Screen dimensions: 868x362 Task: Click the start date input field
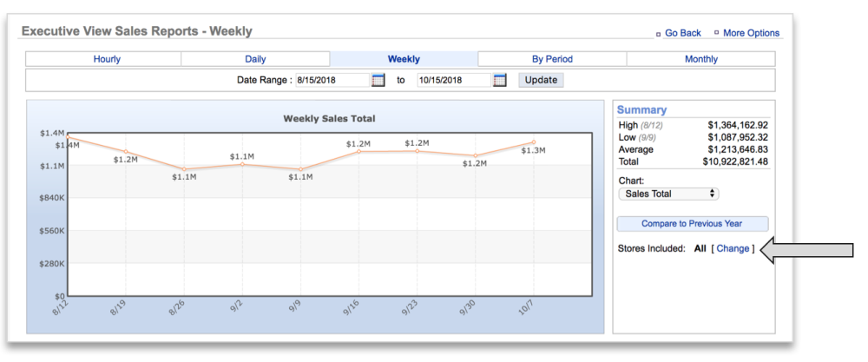(x=332, y=80)
